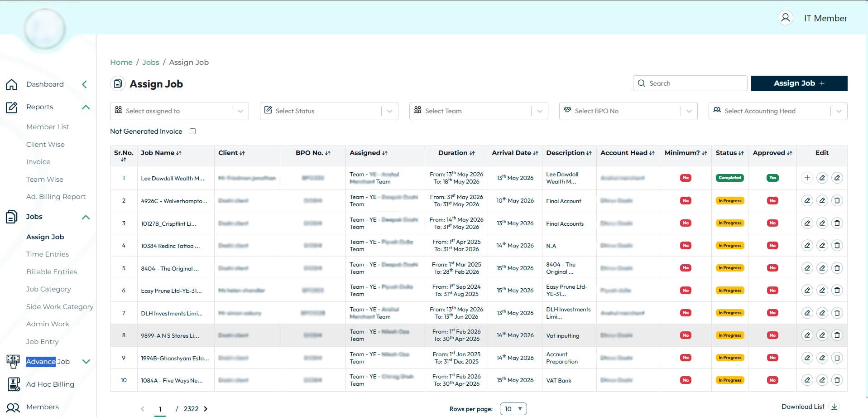The width and height of the screenshot is (868, 417).
Task: Open the Select assigned to dropdown
Action: pyautogui.click(x=179, y=111)
